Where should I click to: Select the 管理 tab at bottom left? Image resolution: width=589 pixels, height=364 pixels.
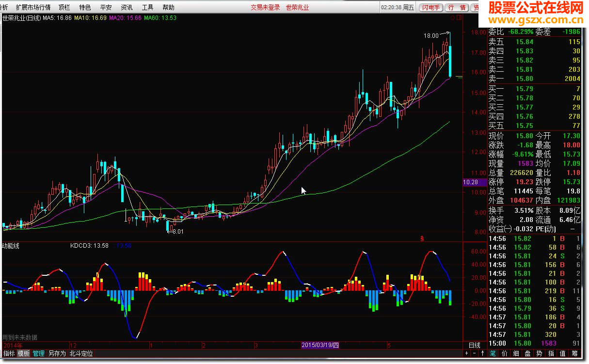coord(39,354)
